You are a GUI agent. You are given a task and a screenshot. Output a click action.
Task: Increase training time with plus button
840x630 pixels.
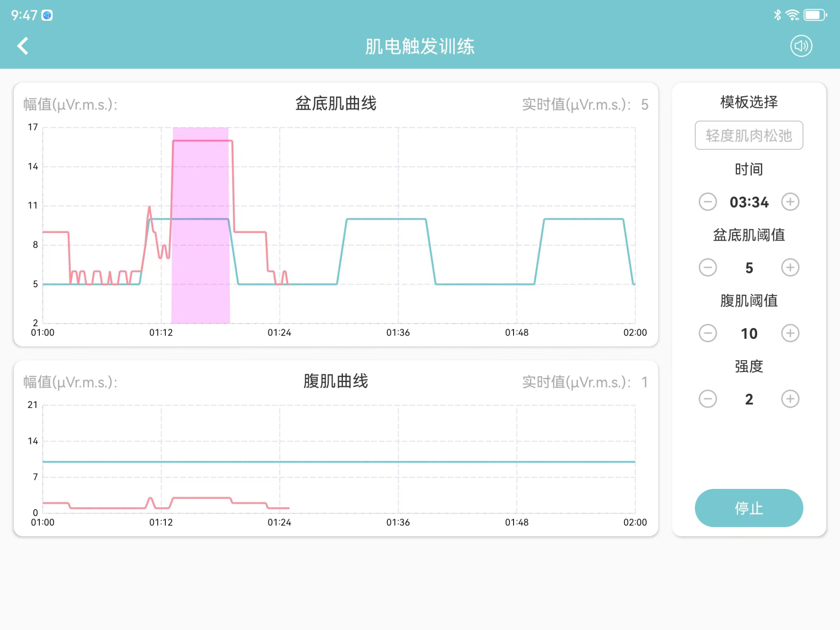coord(790,202)
